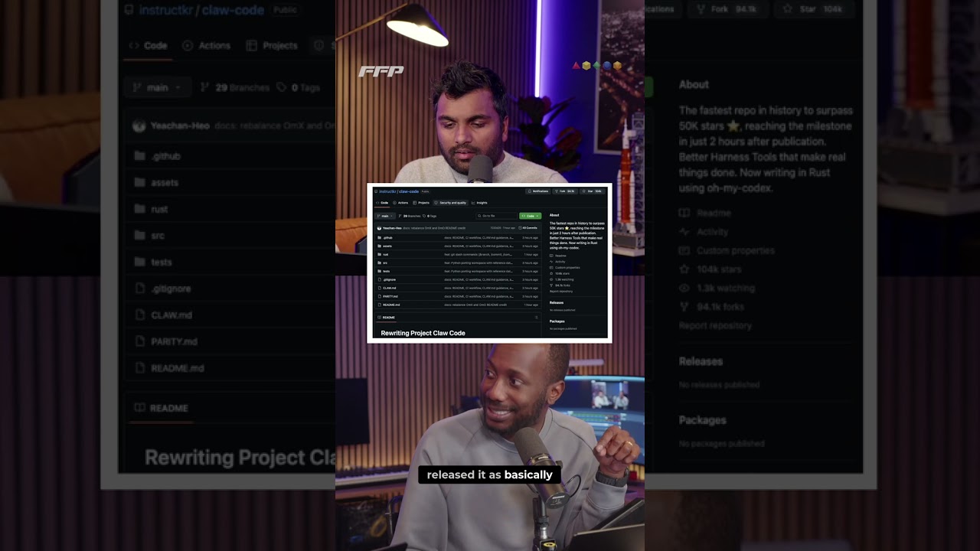Open the 40 Commits link in the inset
Viewport: 980px width, 551px height.
[528, 228]
